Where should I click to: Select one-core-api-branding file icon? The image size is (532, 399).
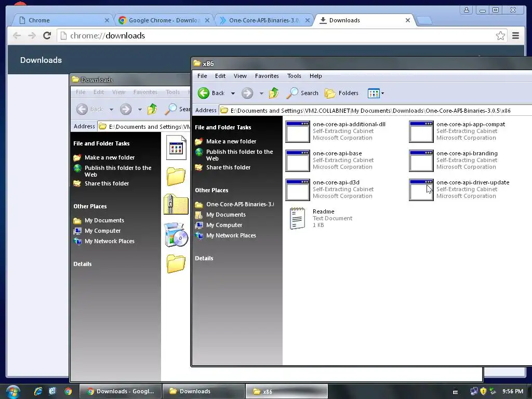pyautogui.click(x=421, y=161)
